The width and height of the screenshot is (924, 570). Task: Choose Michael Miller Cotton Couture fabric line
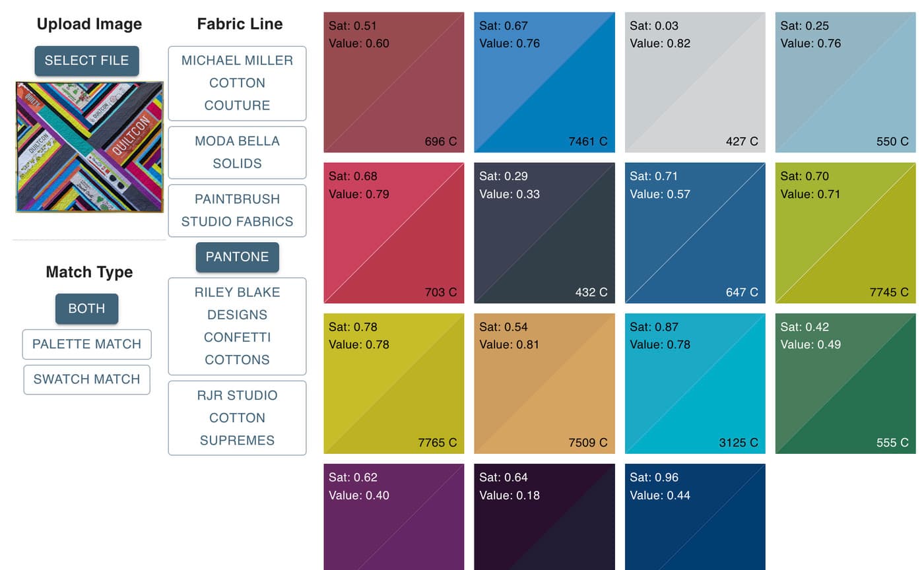(x=237, y=83)
